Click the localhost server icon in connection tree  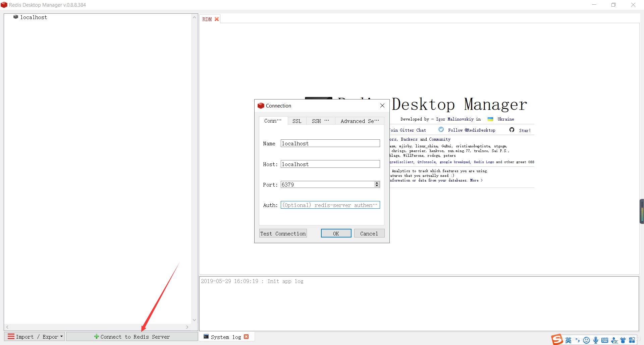(x=15, y=17)
